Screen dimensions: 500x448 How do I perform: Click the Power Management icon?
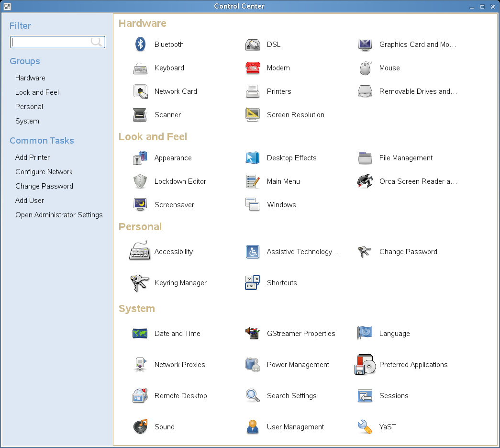(x=253, y=365)
